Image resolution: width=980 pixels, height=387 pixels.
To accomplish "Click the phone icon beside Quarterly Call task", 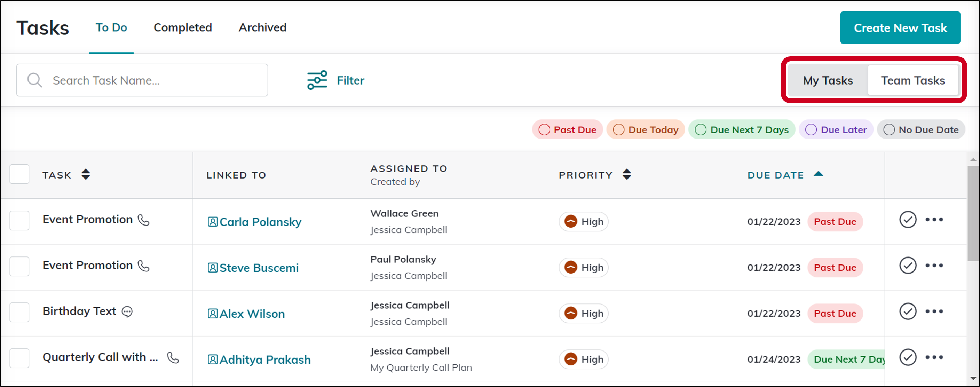I will pyautogui.click(x=173, y=358).
